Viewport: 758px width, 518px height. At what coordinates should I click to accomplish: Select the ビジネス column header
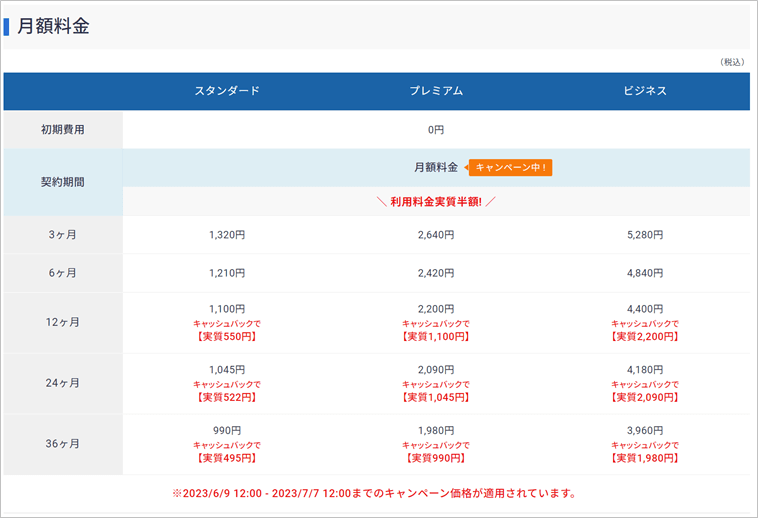click(644, 91)
